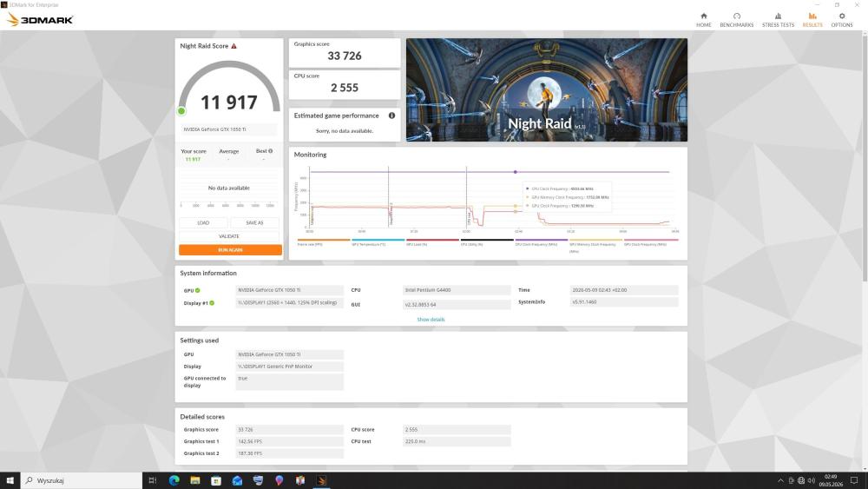Image resolution: width=868 pixels, height=489 pixels.
Task: Go to the Benchmarks section
Action: click(x=736, y=20)
